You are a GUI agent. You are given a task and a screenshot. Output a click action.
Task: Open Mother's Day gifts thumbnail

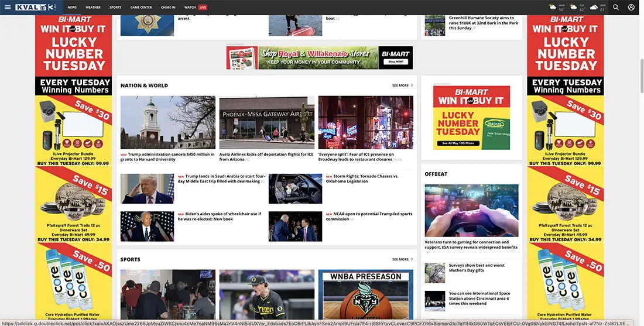[x=435, y=273]
